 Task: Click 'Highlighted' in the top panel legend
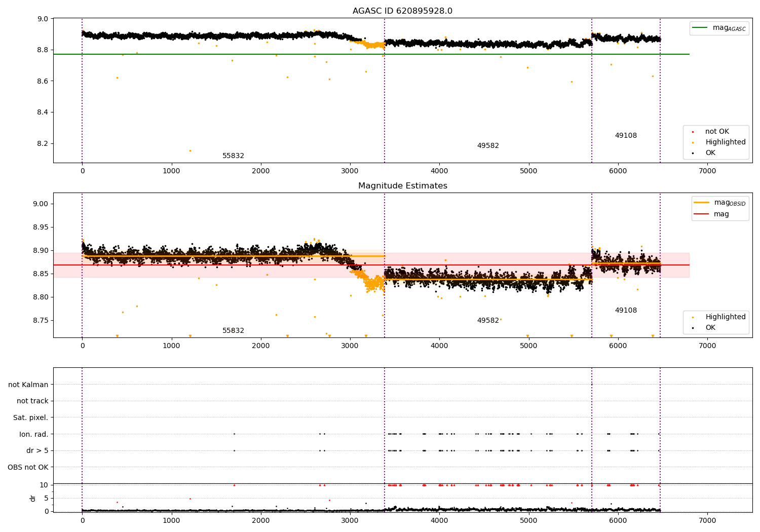click(x=725, y=142)
